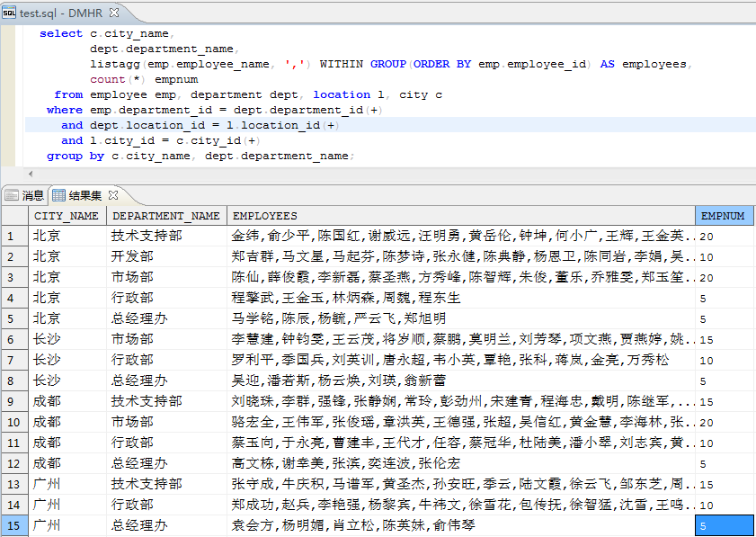Select the employees cell starting with 袁会方

click(x=352, y=525)
